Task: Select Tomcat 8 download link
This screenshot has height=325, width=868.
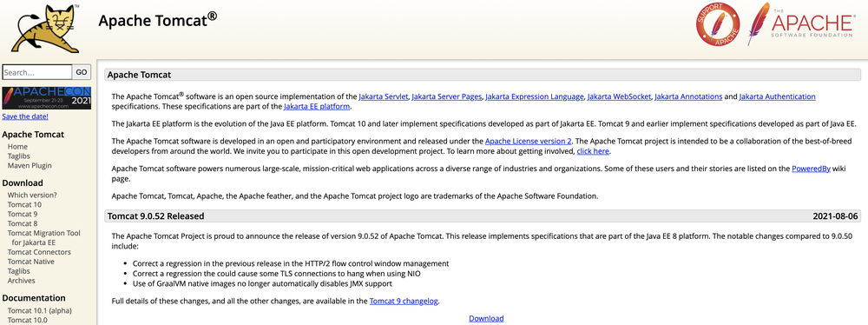Action: 23,223
